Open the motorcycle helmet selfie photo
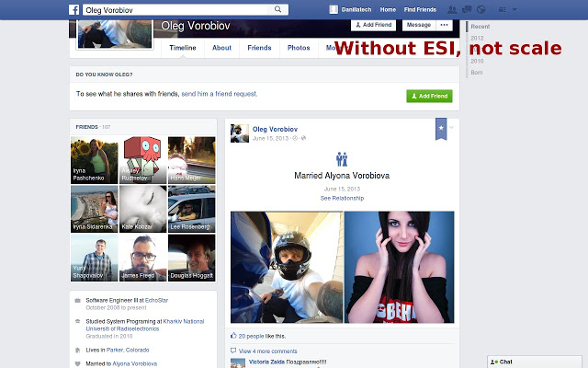 point(287,267)
